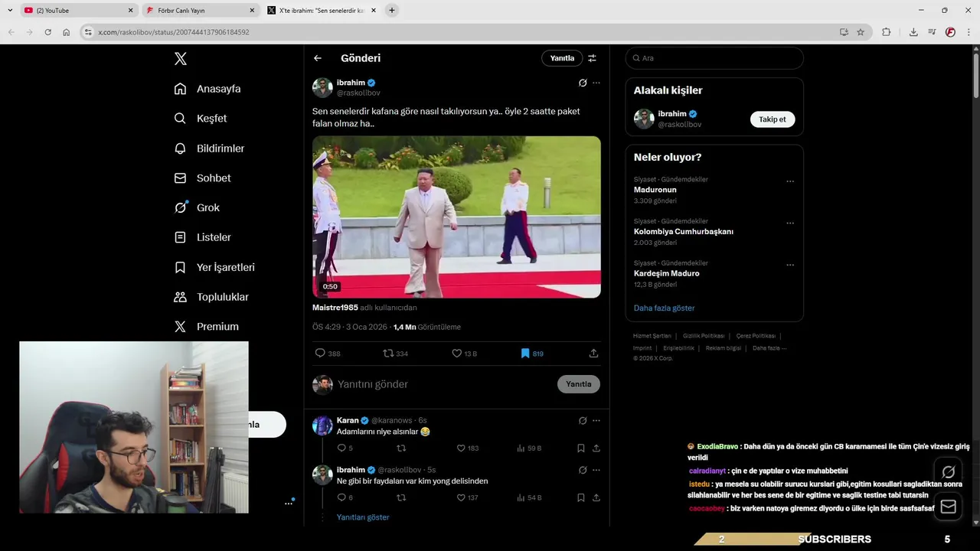
Task: Open Yer İşaretleri bookmarks
Action: 214,267
